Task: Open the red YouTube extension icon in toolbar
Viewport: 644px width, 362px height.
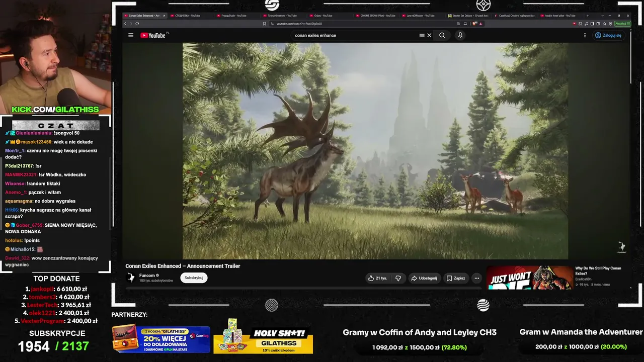Action: 575,24
